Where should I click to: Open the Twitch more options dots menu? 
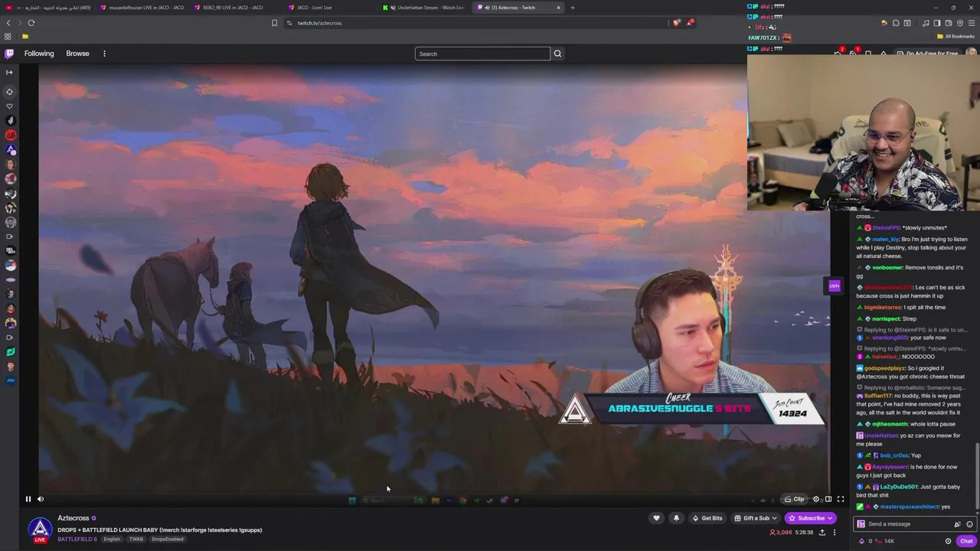click(x=104, y=54)
